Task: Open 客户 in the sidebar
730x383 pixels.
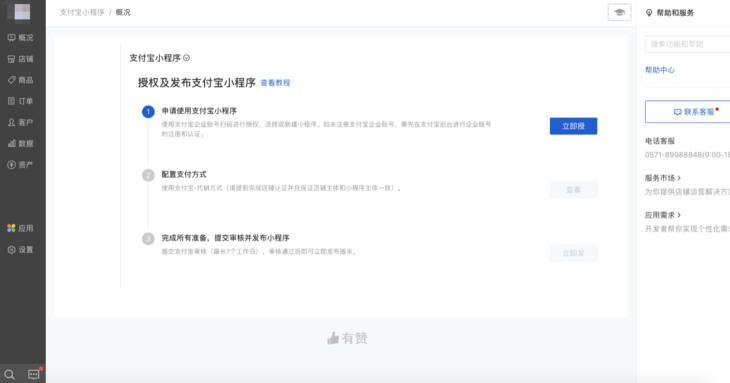Action: point(20,122)
